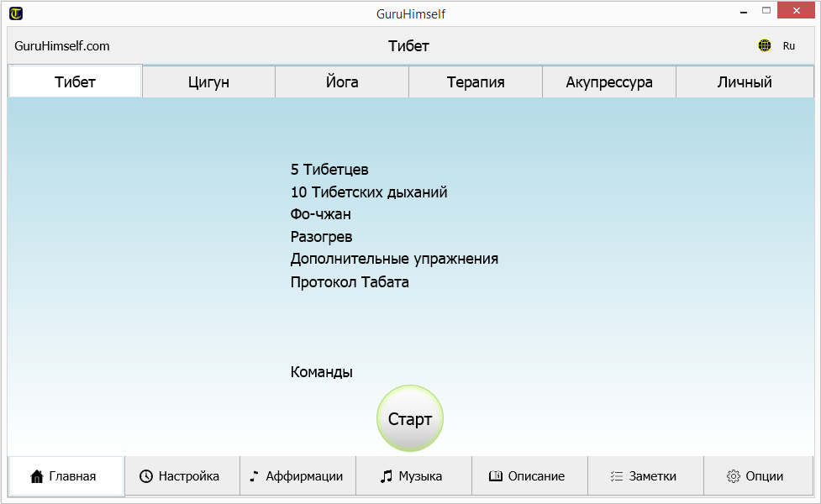Open the Йога tab
Screen dimensions: 821x504
342,82
